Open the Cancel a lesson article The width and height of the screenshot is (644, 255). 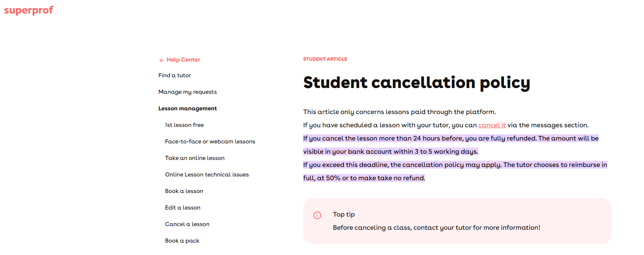pyautogui.click(x=187, y=224)
